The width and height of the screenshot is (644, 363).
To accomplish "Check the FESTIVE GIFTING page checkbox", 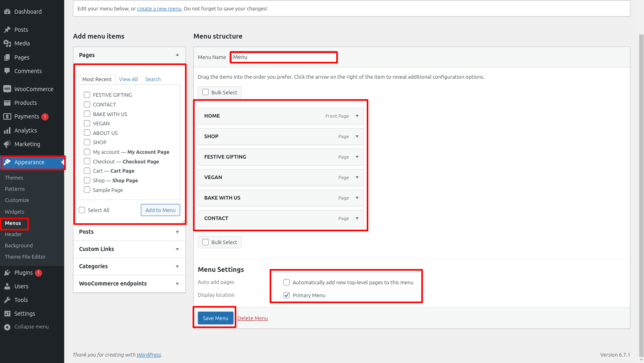I will coord(87,95).
